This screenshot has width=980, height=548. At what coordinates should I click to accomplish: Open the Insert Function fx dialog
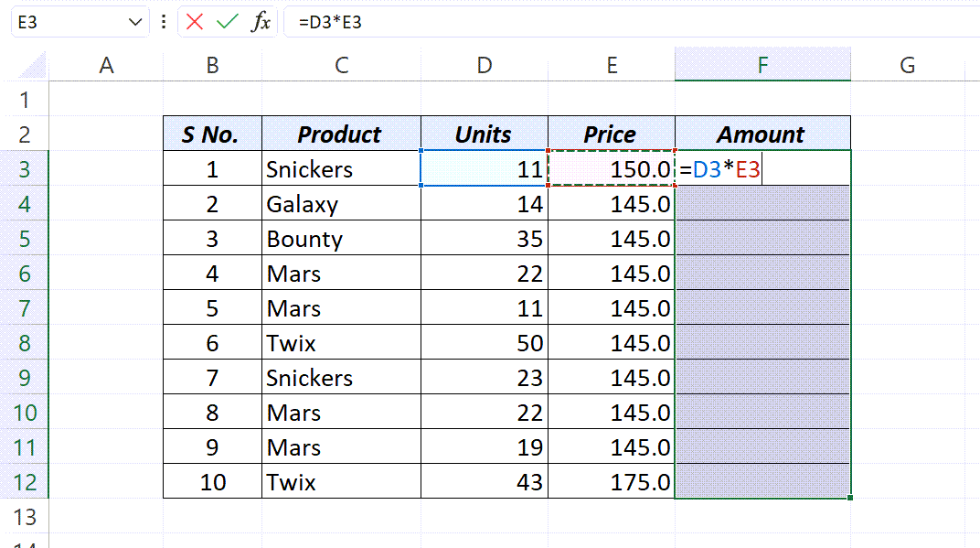click(259, 21)
